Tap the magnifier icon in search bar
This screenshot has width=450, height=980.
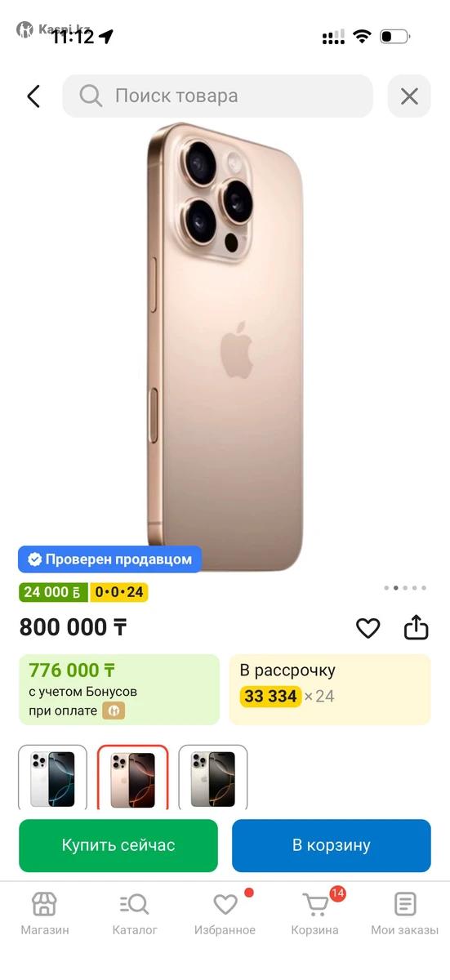(91, 96)
